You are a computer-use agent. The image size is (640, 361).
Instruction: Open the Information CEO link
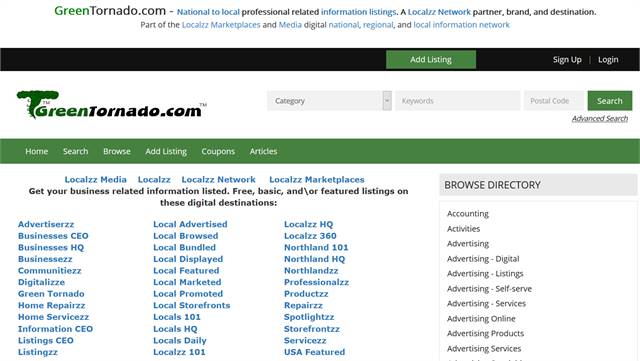(56, 329)
